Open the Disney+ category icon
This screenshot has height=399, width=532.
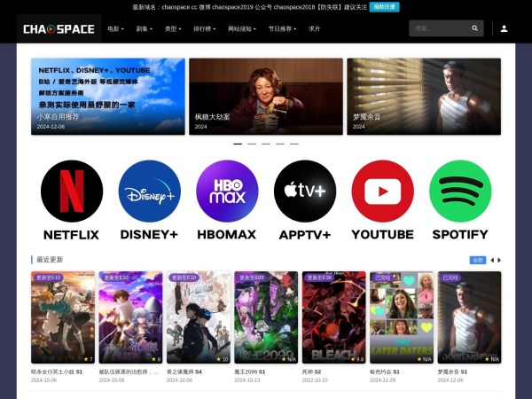point(149,192)
